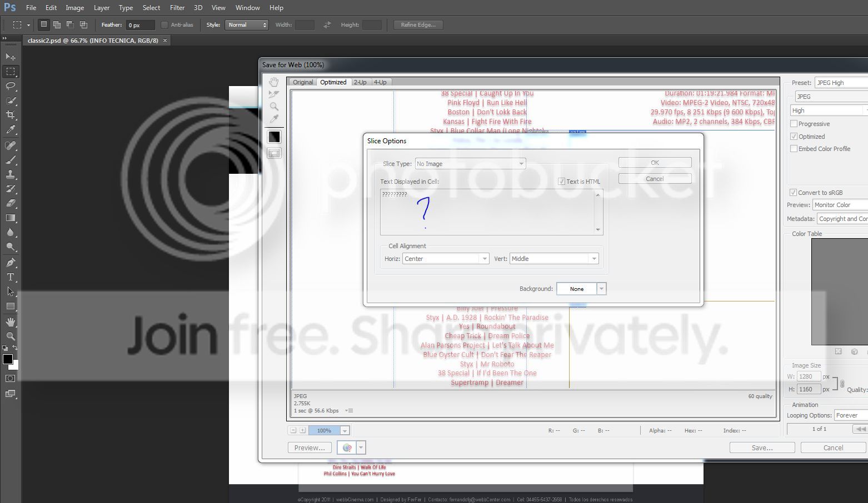This screenshot has width=868, height=503.
Task: Open the Filter menu
Action: coord(177,8)
